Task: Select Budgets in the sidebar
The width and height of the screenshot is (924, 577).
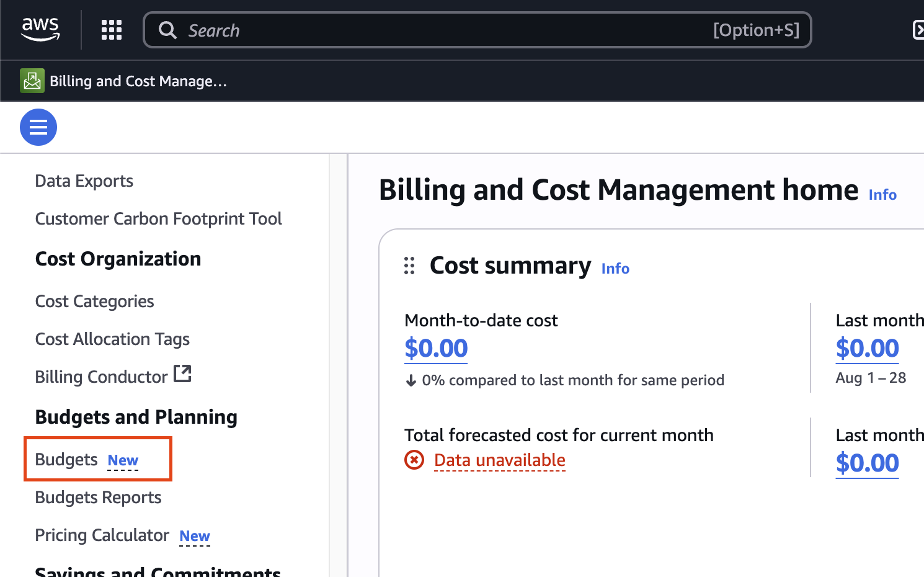Action: tap(66, 460)
